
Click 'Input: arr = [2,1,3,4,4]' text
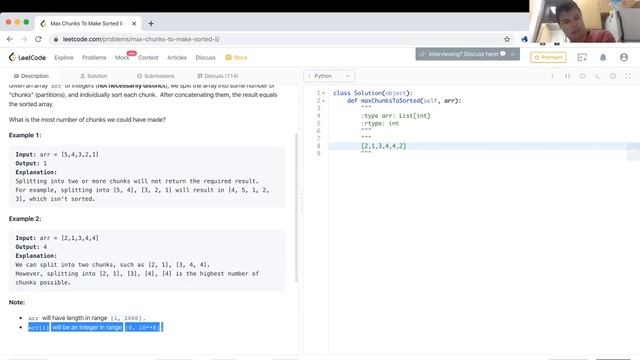point(57,238)
